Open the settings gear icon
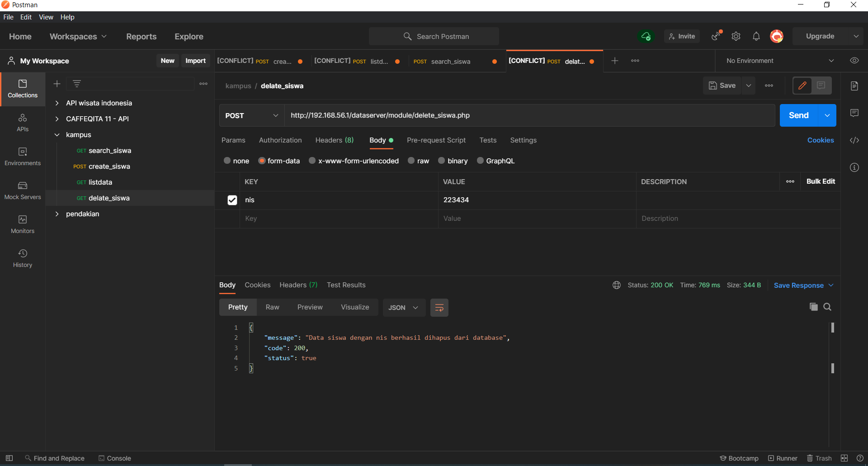The width and height of the screenshot is (868, 466). tap(736, 36)
